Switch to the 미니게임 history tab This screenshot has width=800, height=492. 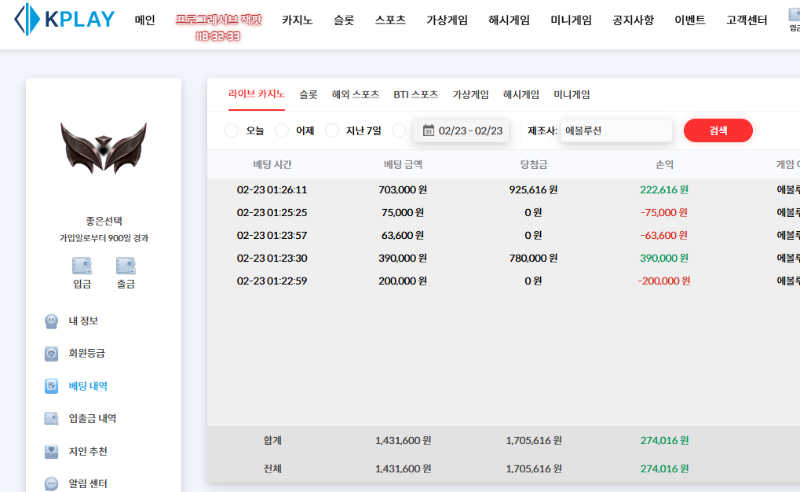[x=571, y=94]
